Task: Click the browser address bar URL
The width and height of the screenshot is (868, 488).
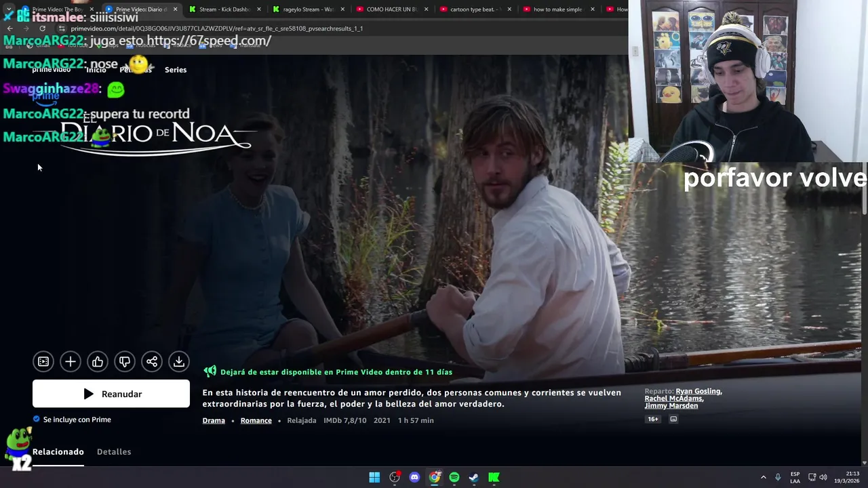Action: pyautogui.click(x=216, y=28)
